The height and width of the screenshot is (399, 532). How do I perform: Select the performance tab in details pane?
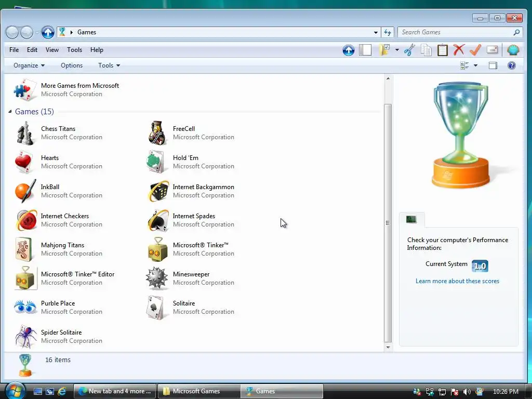click(411, 220)
